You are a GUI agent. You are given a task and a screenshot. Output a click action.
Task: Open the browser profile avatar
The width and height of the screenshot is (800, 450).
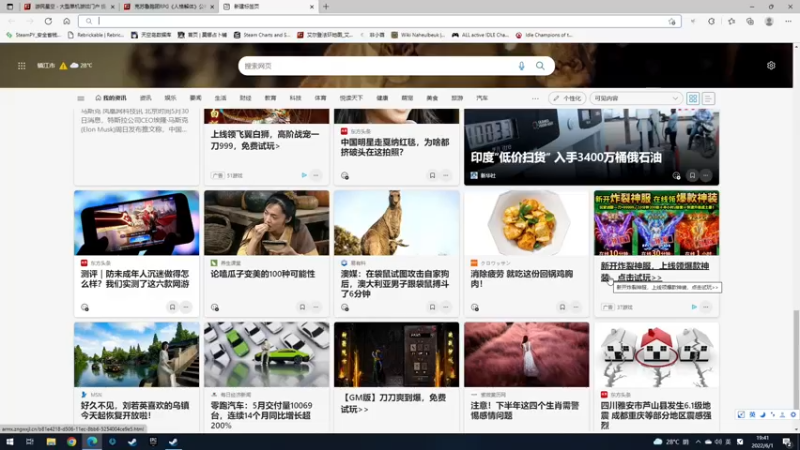[769, 21]
